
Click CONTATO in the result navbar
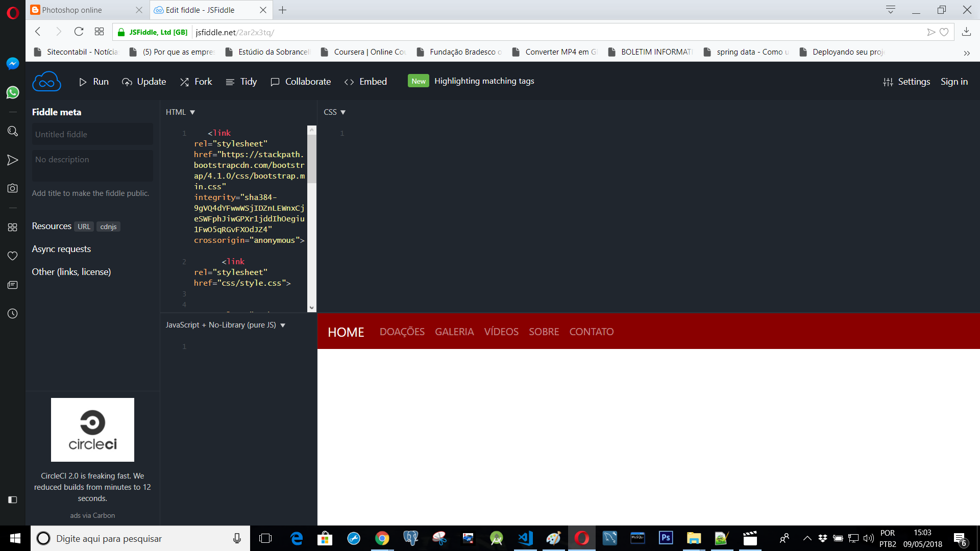coord(592,332)
